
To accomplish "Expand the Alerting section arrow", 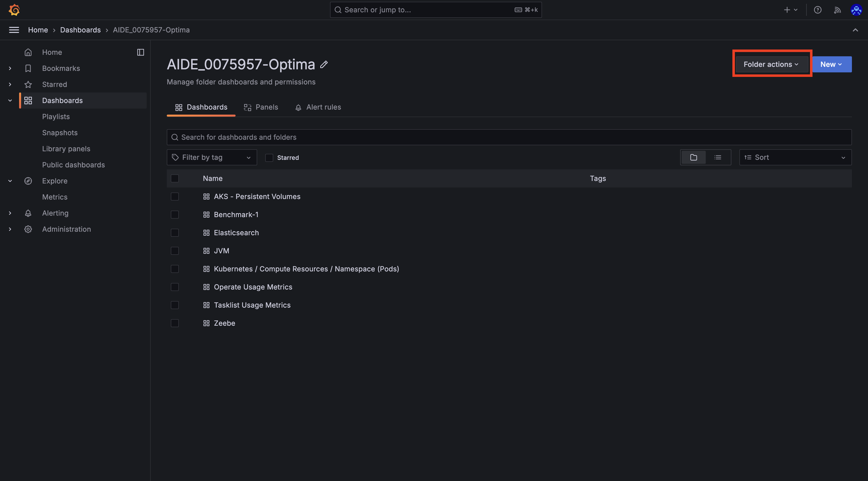I will (10, 213).
